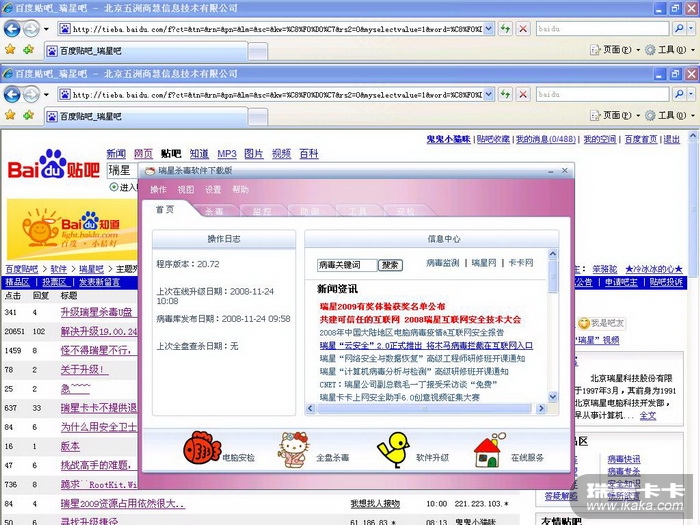
Task: Open the 病毒监测 link
Action: pos(442,263)
